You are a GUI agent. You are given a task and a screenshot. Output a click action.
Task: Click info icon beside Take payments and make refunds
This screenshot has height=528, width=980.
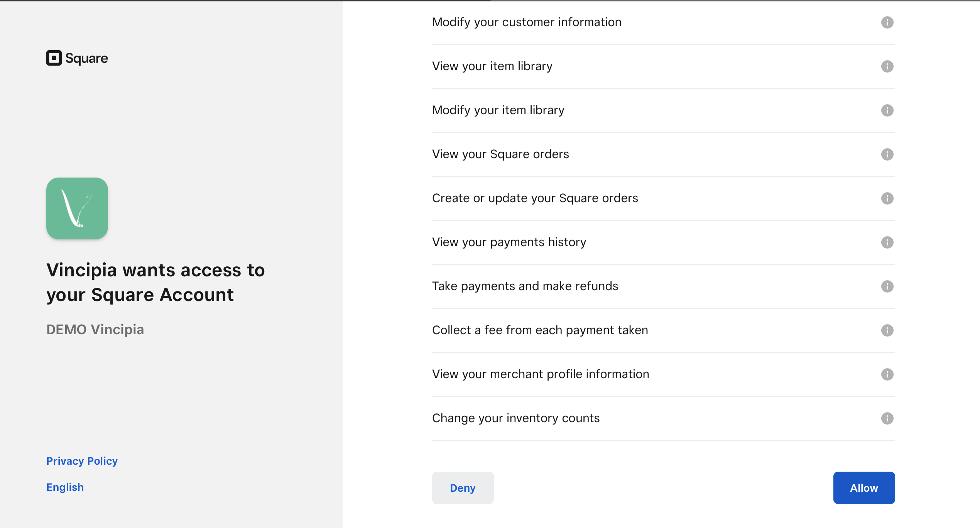tap(887, 286)
